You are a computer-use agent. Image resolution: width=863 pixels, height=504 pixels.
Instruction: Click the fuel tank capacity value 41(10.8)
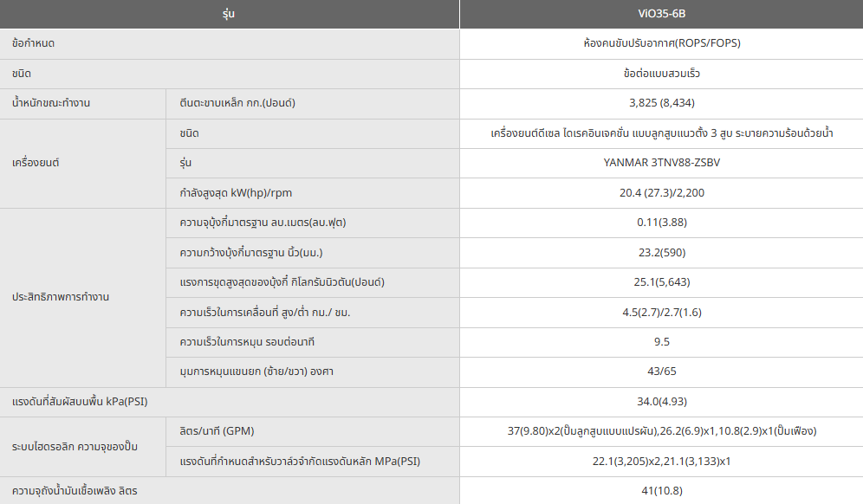pos(661,491)
